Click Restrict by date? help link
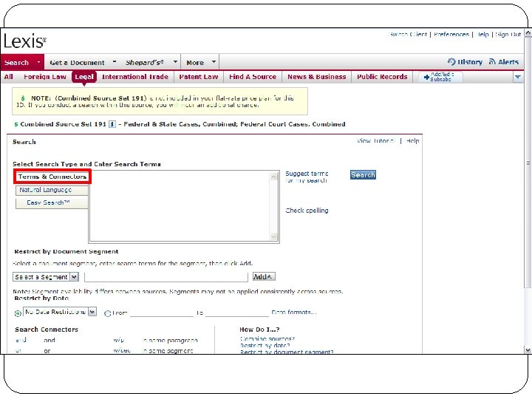This screenshot has height=399, width=532. click(265, 345)
